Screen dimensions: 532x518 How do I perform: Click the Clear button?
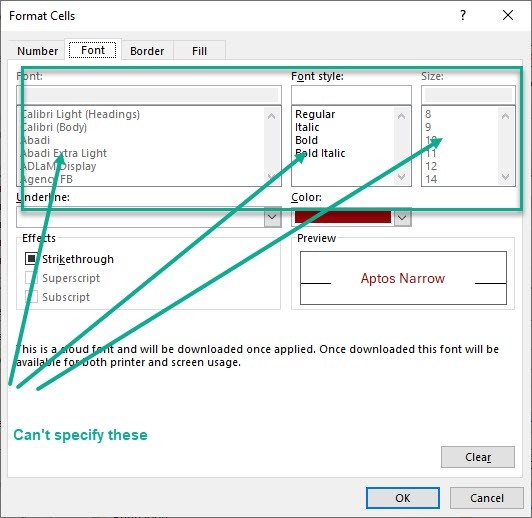coord(478,457)
